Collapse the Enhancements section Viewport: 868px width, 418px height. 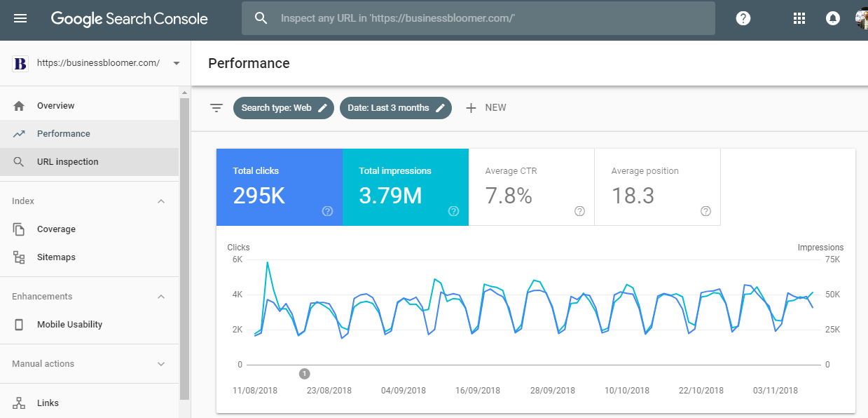(161, 297)
